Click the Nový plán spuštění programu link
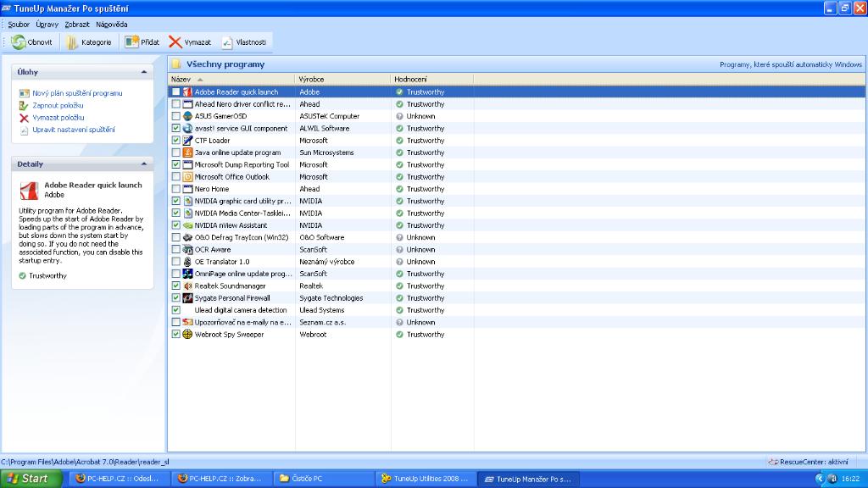This screenshot has height=488, width=868. 77,93
